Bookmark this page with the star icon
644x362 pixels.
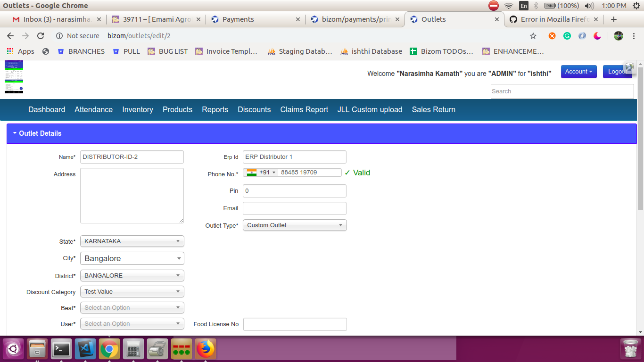533,36
